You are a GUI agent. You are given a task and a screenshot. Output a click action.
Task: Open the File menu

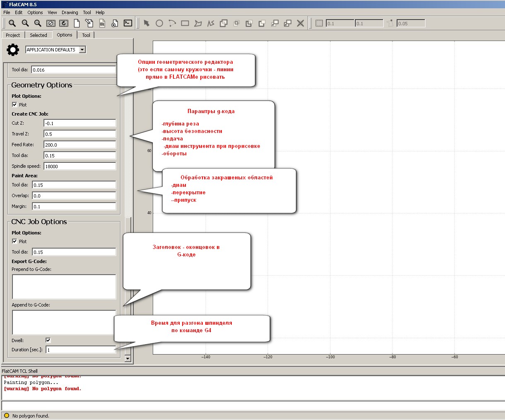[7, 12]
